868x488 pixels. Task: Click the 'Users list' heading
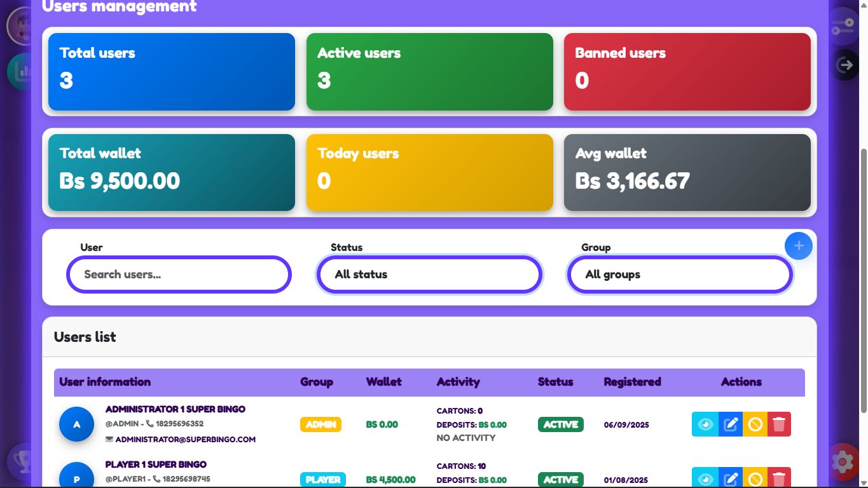pos(85,337)
